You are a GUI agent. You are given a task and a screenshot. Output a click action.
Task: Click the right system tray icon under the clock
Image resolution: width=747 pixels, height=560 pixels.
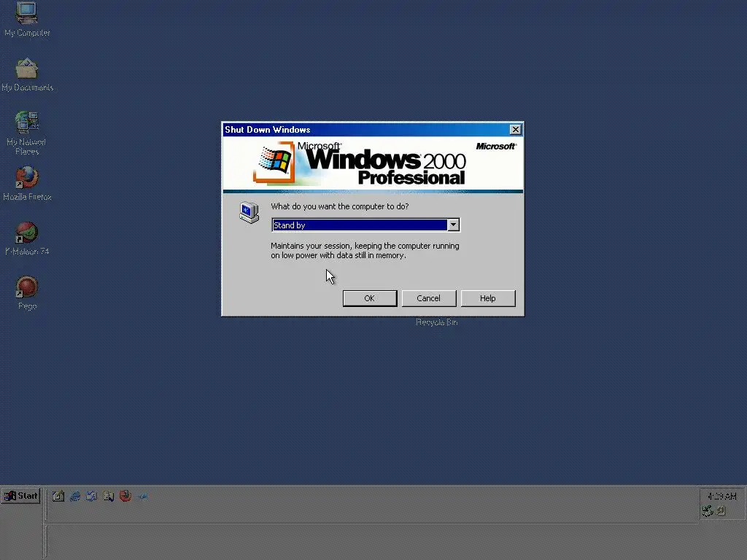[721, 511]
